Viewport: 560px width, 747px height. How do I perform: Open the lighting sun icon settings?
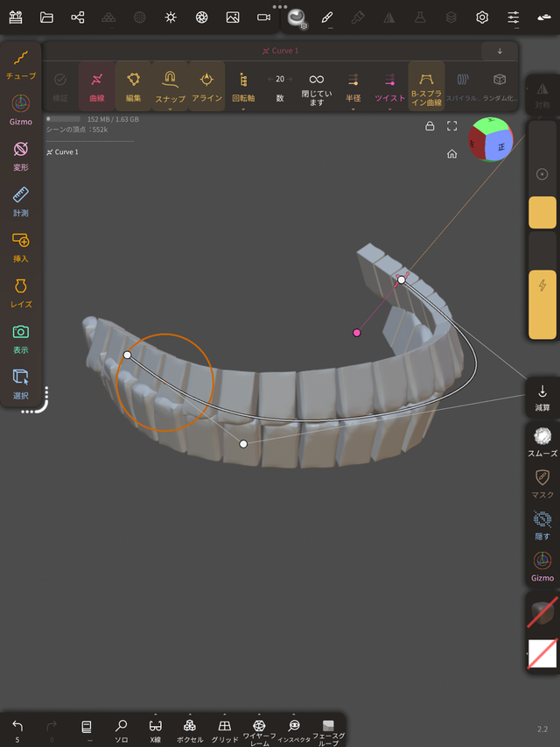[171, 17]
